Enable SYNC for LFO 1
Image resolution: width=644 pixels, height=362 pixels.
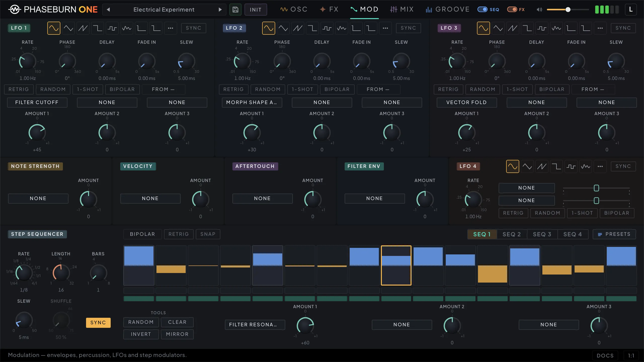(193, 28)
